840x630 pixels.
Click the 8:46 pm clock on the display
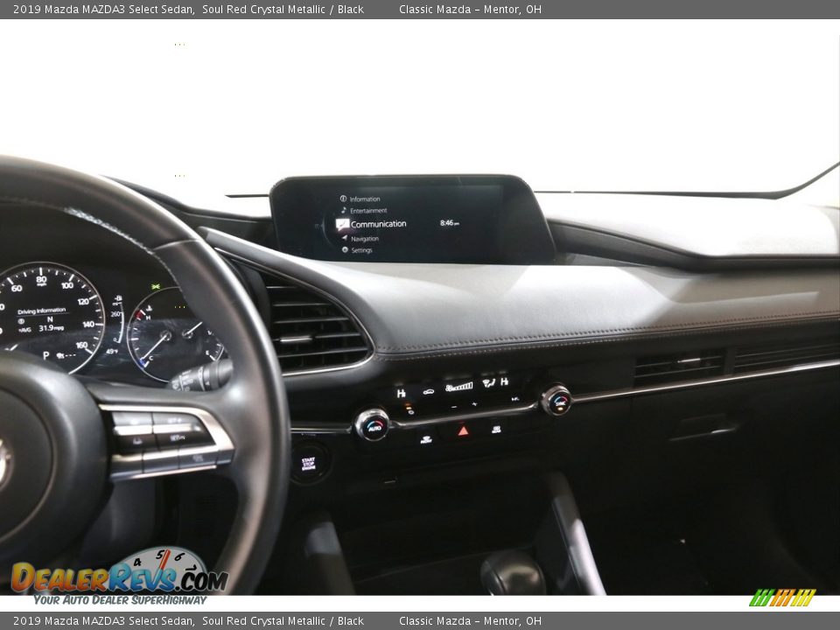(x=450, y=223)
